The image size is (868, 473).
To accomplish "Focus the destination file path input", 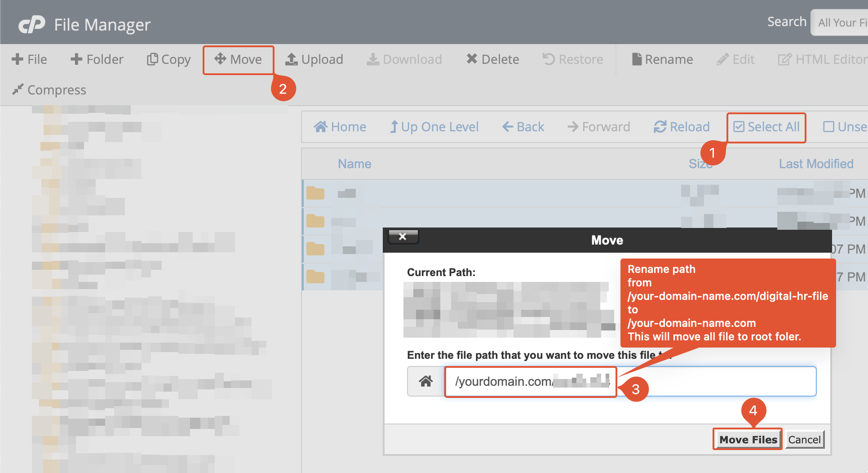I will [x=630, y=381].
